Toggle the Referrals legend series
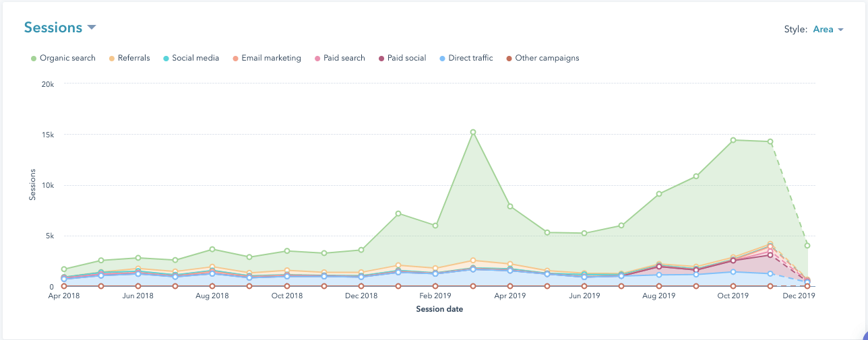The image size is (868, 340). (133, 58)
